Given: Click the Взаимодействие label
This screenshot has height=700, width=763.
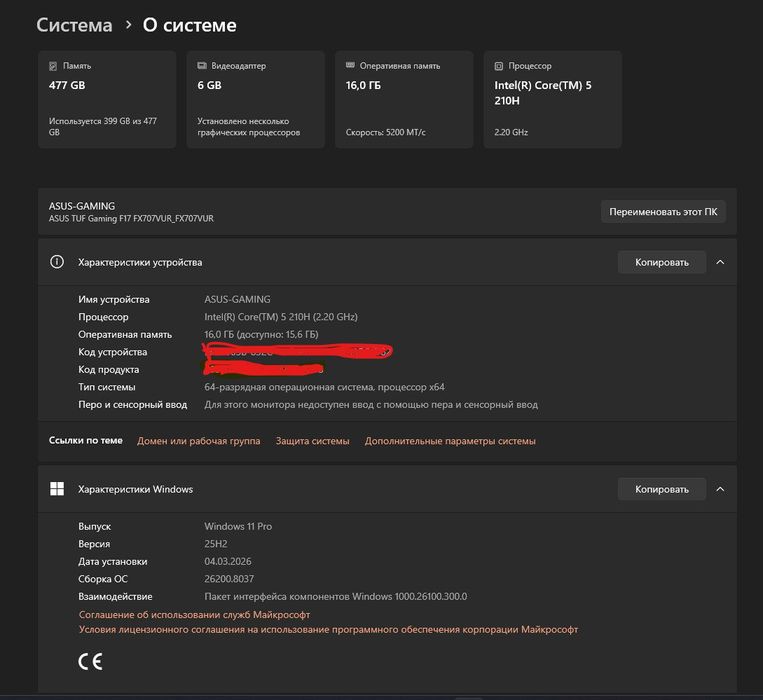Looking at the screenshot, I should click(x=115, y=596).
